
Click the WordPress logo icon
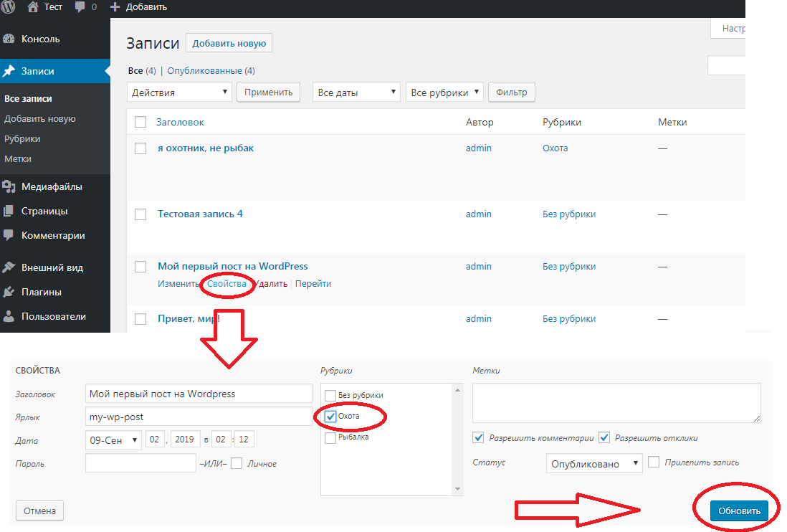tap(9, 7)
